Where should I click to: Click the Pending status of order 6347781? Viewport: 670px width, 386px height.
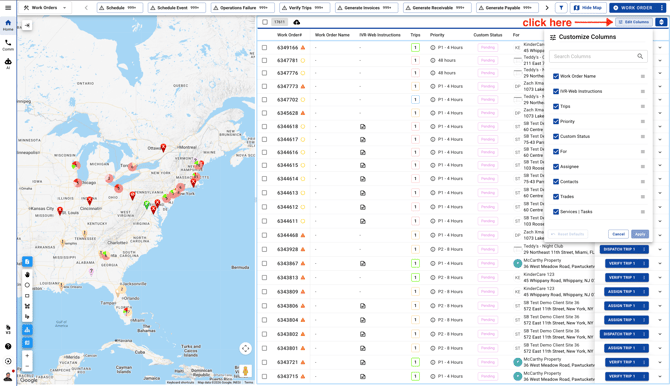[488, 60]
